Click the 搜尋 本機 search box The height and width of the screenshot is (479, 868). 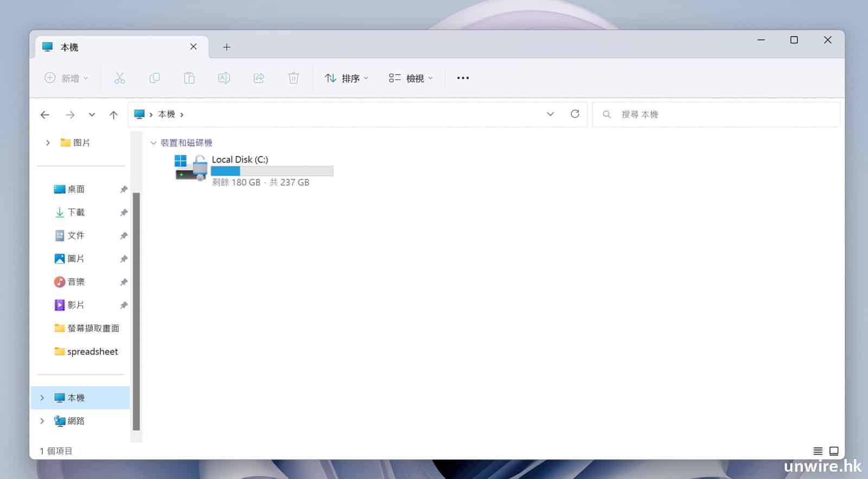pos(716,114)
